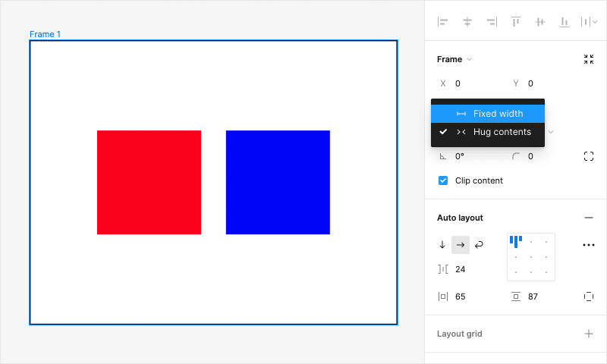Set auto layout direction to vertical
This screenshot has width=607, height=364.
point(442,245)
